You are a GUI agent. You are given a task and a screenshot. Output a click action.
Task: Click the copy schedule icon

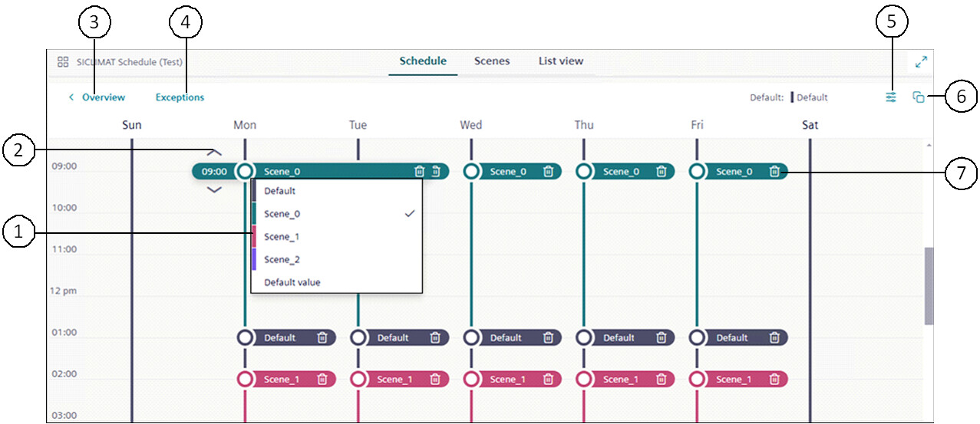pos(918,97)
